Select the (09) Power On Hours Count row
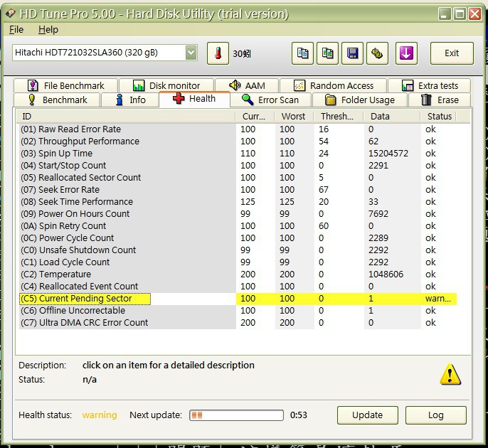 click(x=238, y=214)
